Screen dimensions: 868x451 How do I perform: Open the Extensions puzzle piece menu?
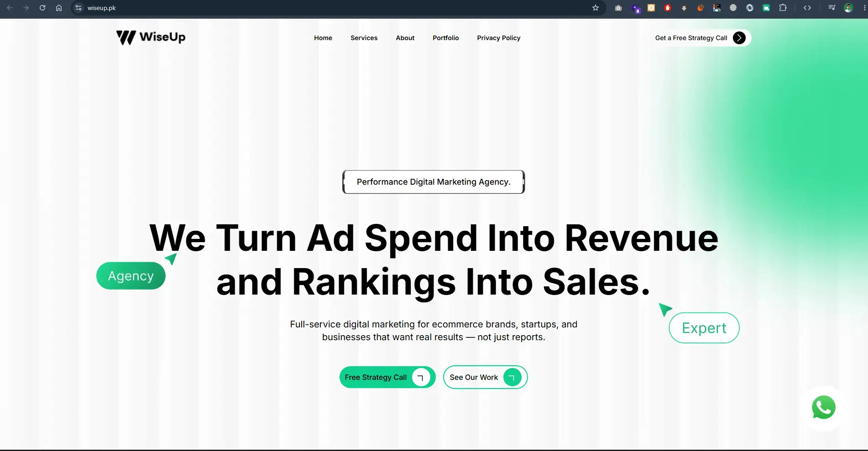tap(783, 8)
